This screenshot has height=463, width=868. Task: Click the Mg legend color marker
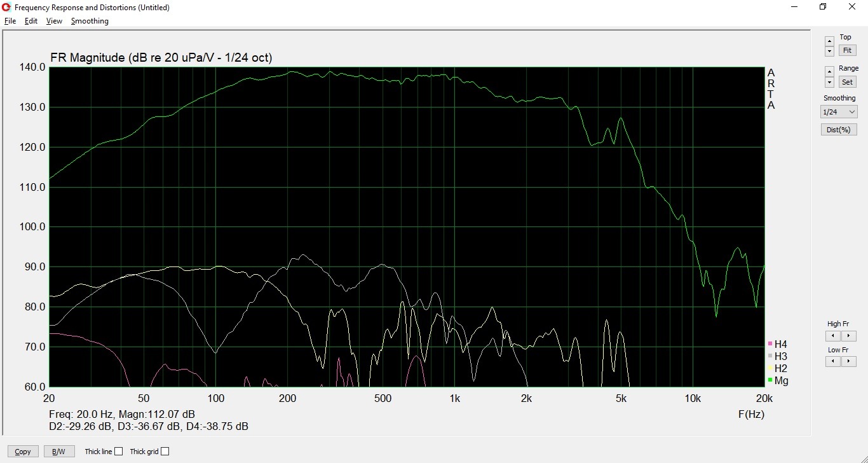click(x=770, y=380)
